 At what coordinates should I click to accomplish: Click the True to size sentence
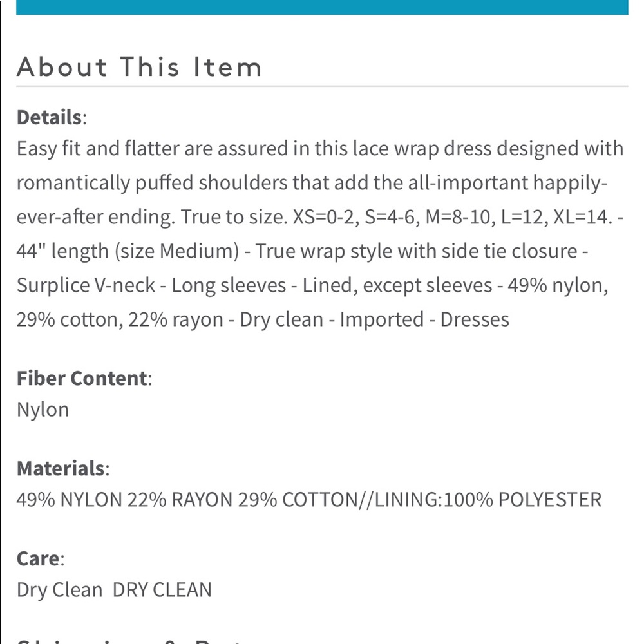pos(234,217)
